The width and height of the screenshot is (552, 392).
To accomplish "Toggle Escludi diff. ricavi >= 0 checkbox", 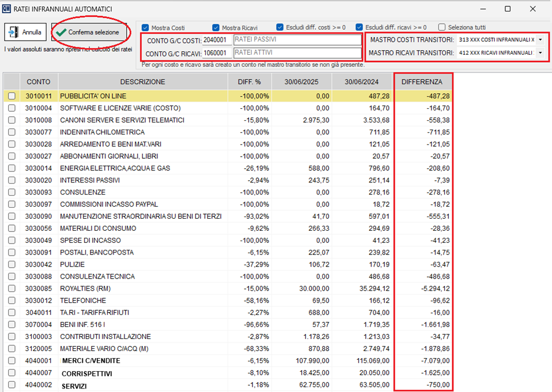I will click(x=359, y=27).
